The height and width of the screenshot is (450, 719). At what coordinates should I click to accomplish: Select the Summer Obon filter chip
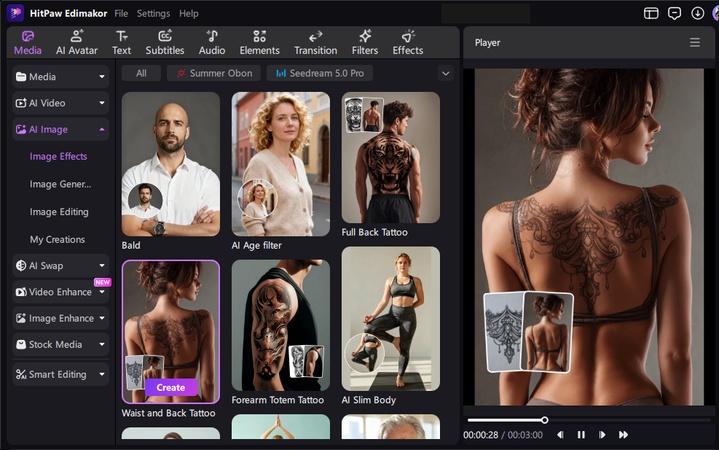214,73
